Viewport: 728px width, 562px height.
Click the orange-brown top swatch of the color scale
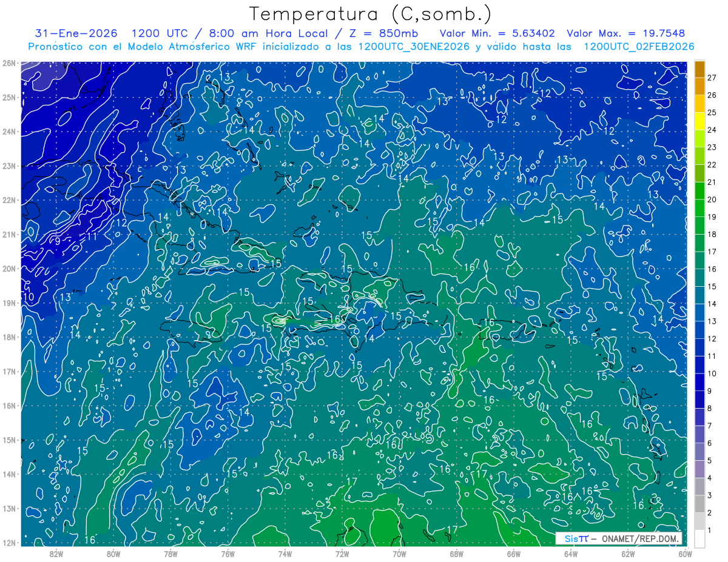coord(699,70)
